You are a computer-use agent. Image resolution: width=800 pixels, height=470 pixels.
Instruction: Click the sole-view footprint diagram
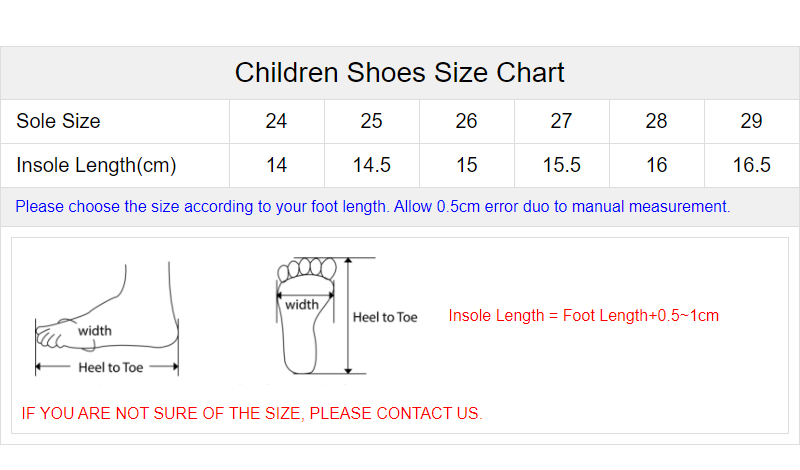click(x=305, y=315)
